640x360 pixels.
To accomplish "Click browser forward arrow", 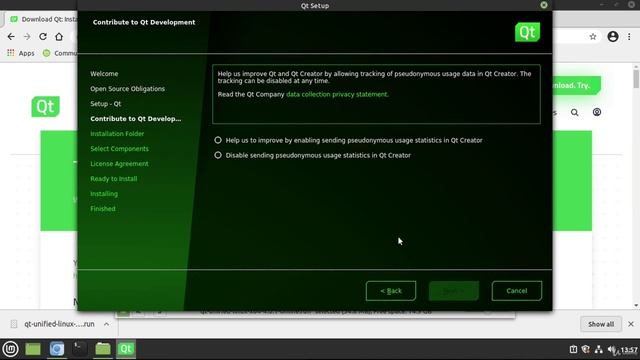I will tap(27, 37).
